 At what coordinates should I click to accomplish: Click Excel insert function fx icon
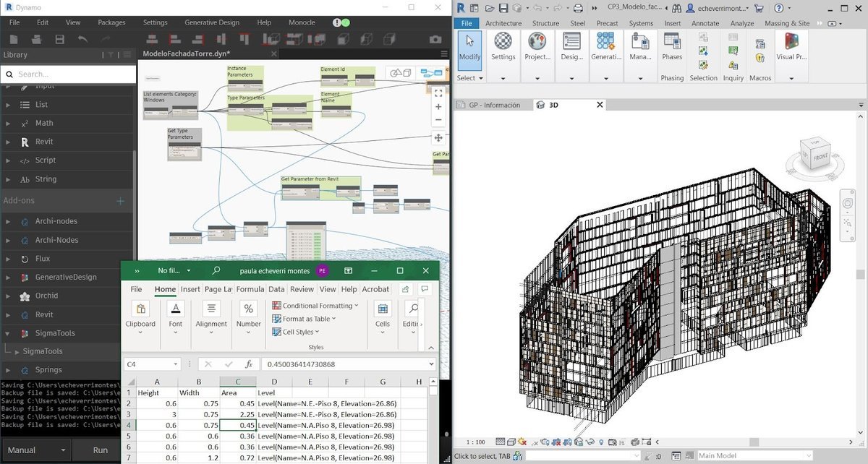click(x=249, y=364)
